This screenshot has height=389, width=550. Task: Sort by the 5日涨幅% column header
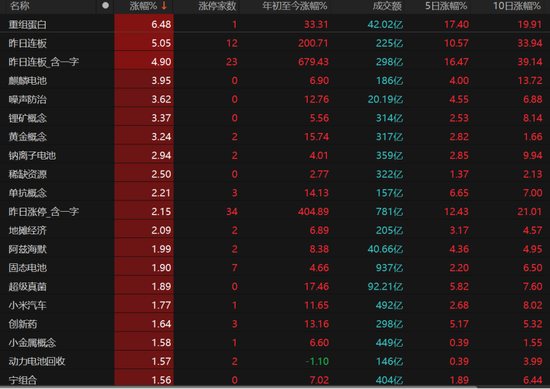point(446,6)
